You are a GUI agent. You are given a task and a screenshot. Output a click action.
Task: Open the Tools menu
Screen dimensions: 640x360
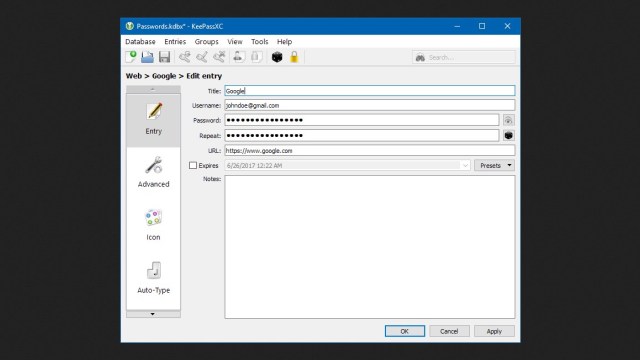point(260,42)
